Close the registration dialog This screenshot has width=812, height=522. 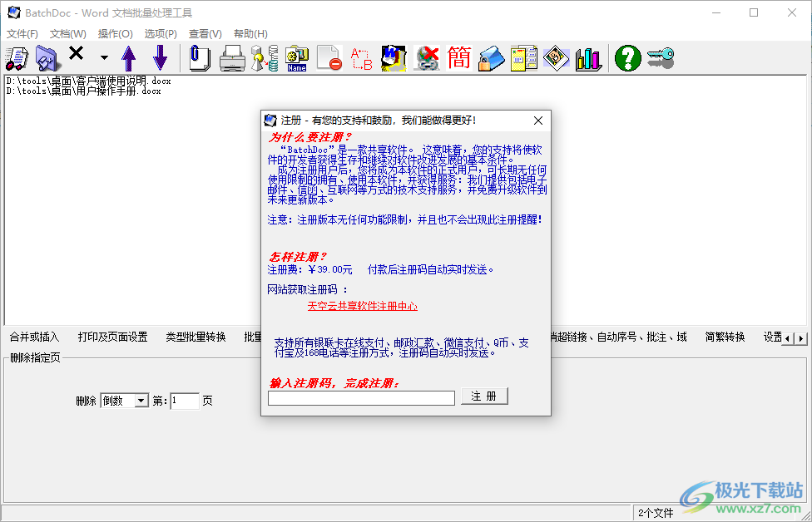point(538,121)
